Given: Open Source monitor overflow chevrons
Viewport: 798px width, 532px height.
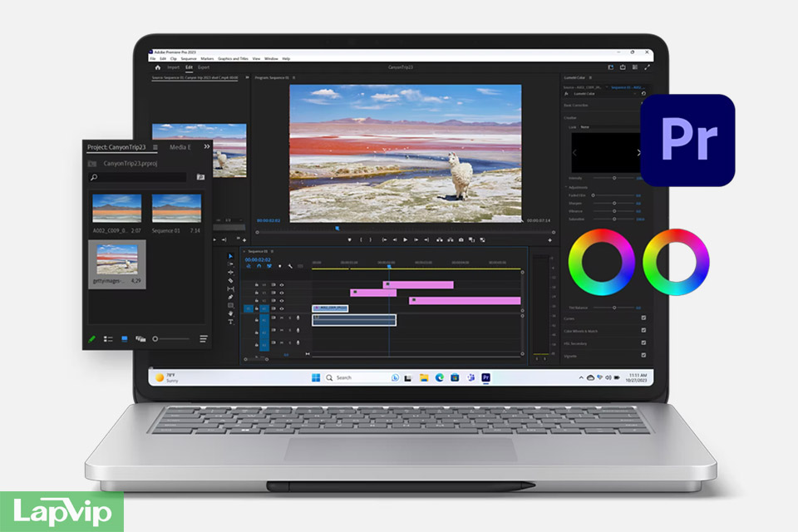Looking at the screenshot, I should point(248,77).
